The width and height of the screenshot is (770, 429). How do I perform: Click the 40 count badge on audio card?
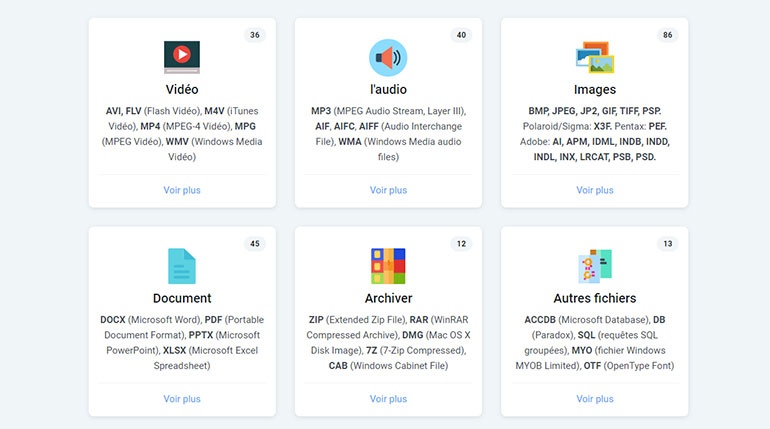pyautogui.click(x=461, y=35)
